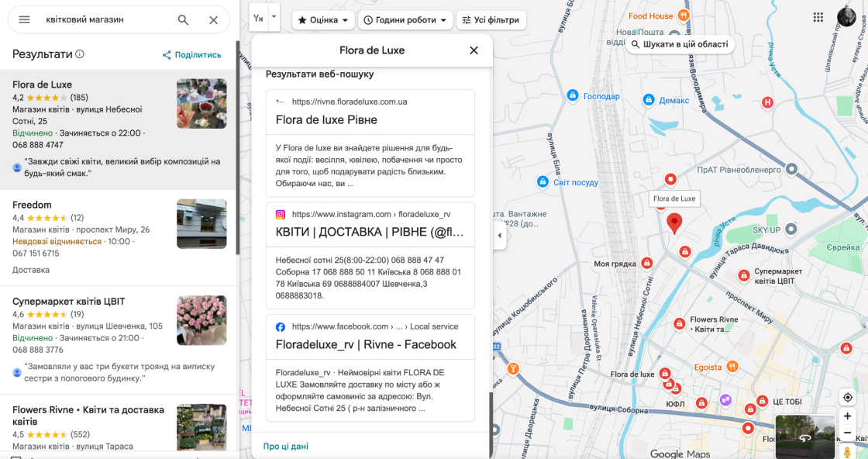Open the input language dropdown arrow
The width and height of the screenshot is (868, 459).
tap(274, 16)
